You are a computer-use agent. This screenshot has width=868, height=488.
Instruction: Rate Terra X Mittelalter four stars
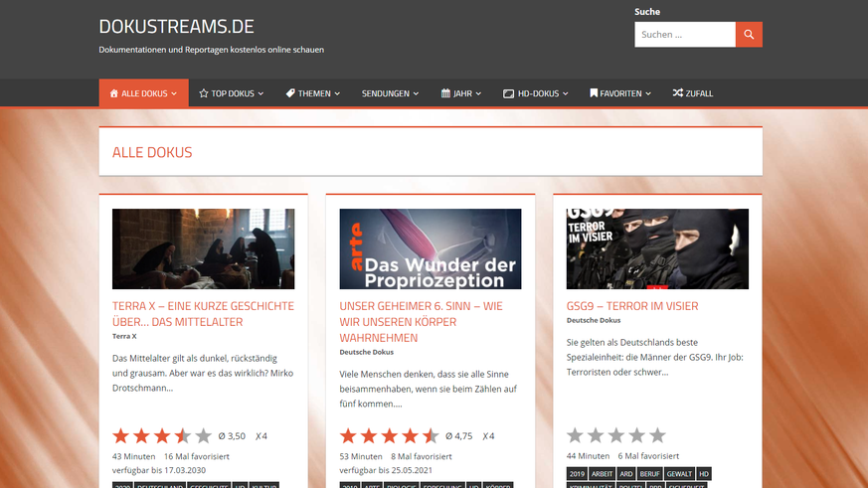click(x=183, y=436)
